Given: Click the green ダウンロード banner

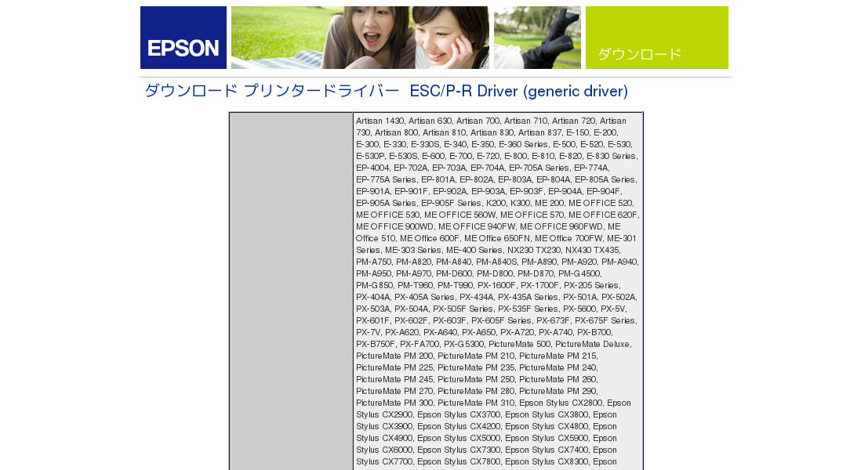Looking at the screenshot, I should [x=657, y=38].
